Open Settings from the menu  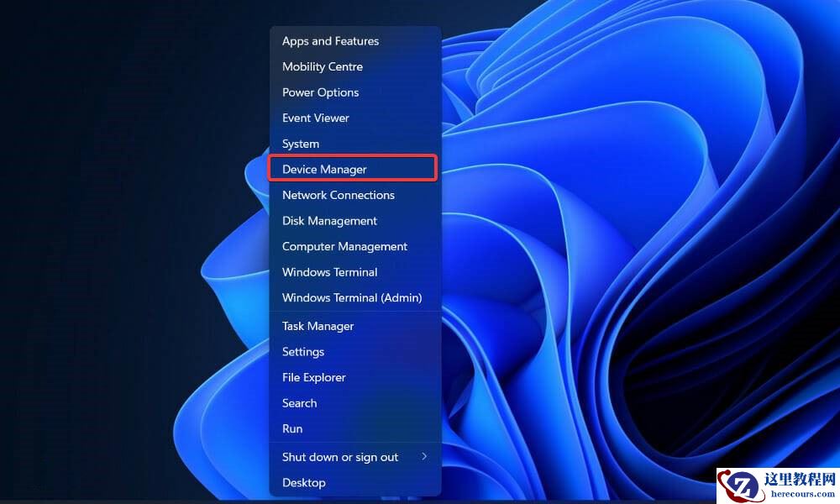click(303, 351)
